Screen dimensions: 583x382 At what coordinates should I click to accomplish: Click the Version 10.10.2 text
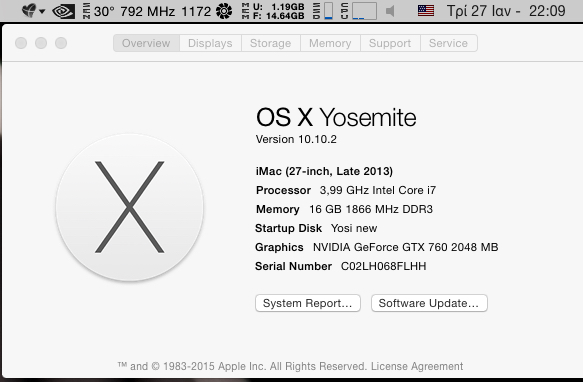[296, 139]
